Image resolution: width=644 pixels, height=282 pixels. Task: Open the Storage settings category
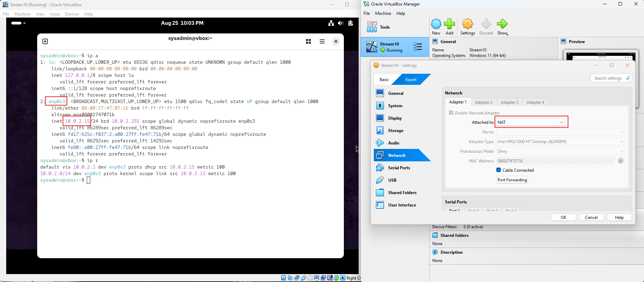point(395,131)
